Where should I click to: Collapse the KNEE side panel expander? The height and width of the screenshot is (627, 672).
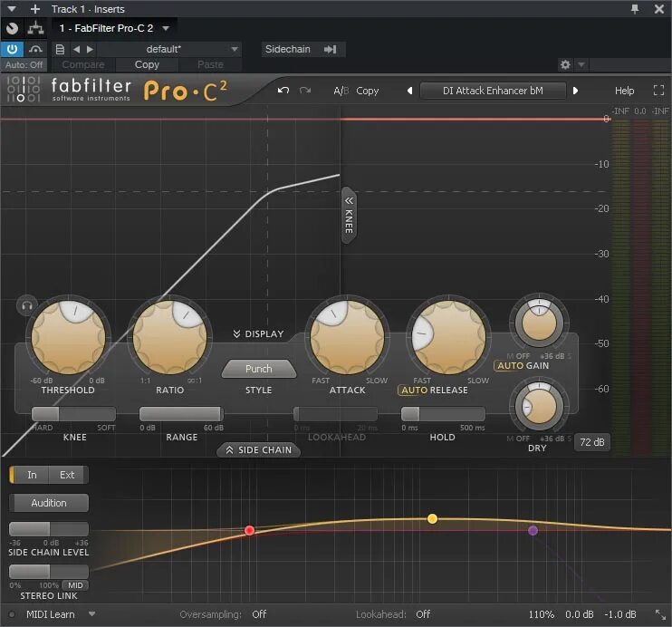[x=350, y=216]
